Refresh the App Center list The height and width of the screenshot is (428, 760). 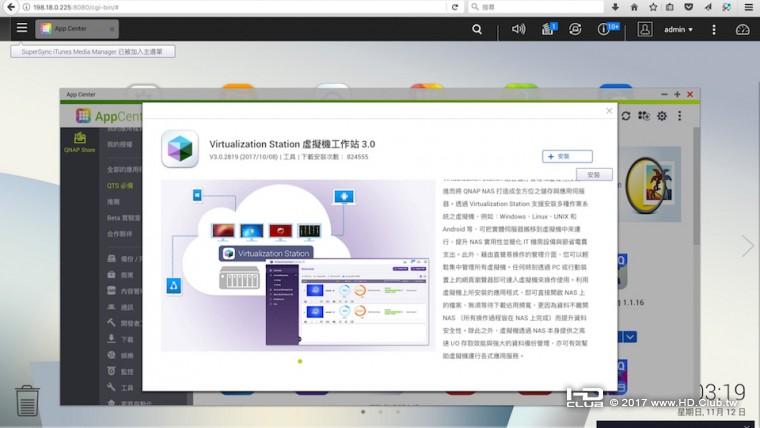click(626, 116)
